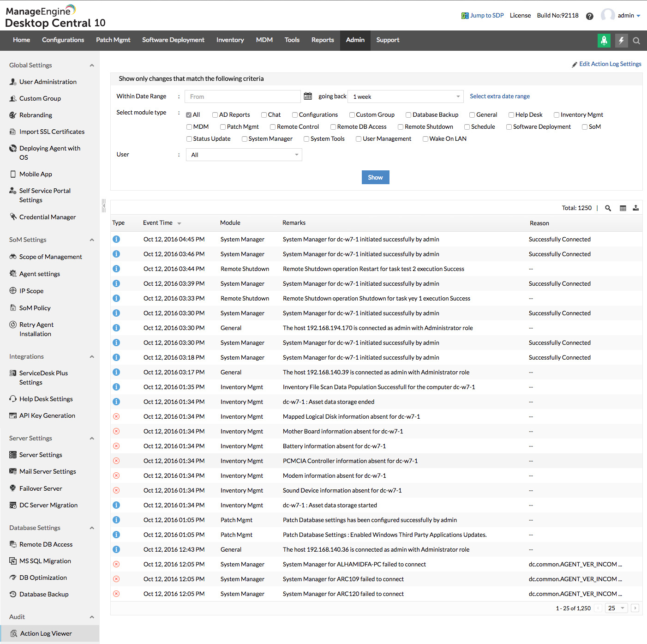647x644 pixels.
Task: Open the Reports menu
Action: [x=323, y=40]
